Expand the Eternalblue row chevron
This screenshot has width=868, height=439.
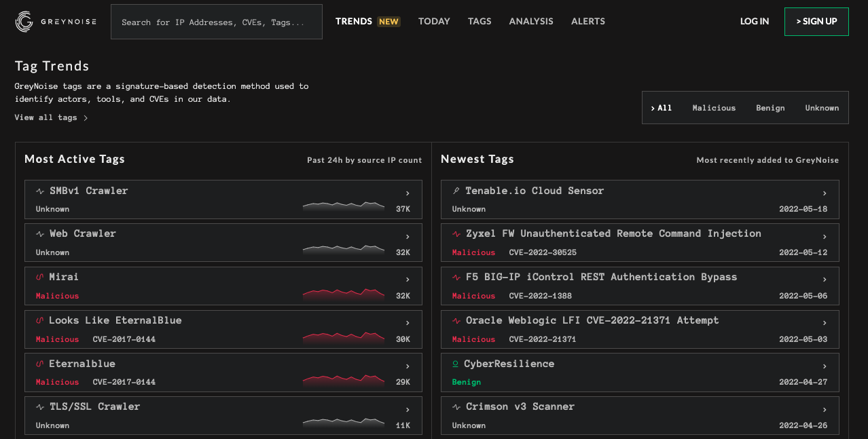[x=408, y=366]
